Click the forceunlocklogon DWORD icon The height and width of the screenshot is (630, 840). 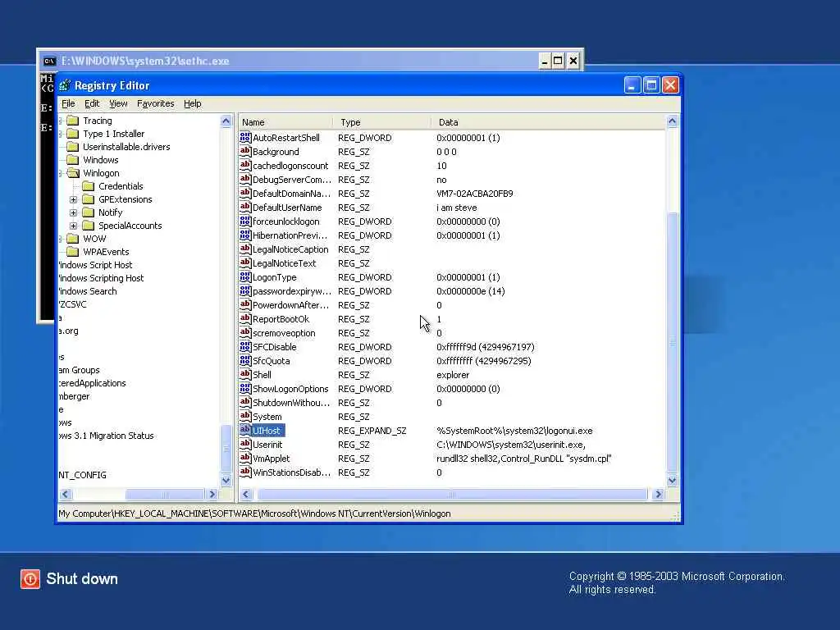[244, 221]
